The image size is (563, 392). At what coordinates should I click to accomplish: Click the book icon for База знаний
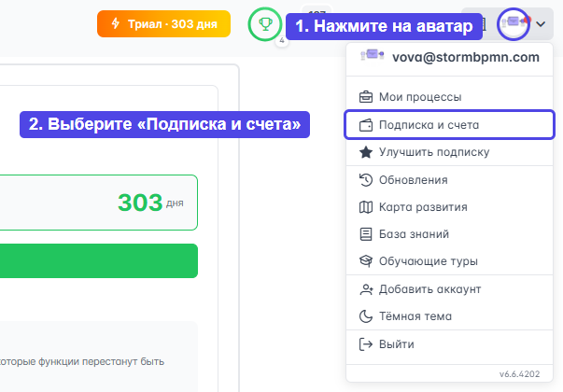366,234
